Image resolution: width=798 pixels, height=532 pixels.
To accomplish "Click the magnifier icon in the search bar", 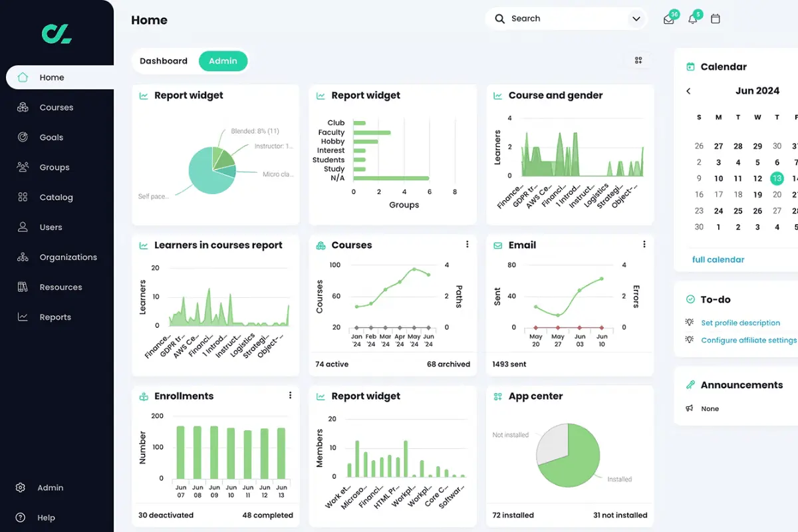I will pos(500,19).
